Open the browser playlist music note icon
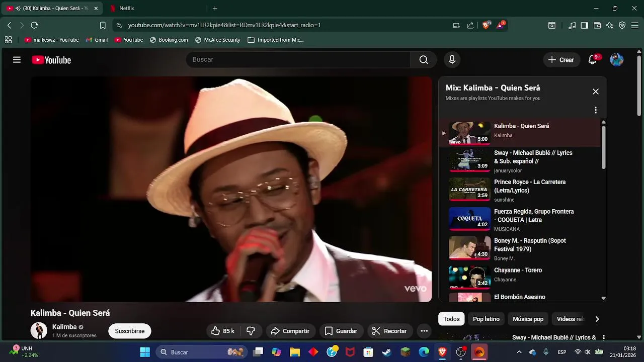The height and width of the screenshot is (362, 644). [x=572, y=25]
